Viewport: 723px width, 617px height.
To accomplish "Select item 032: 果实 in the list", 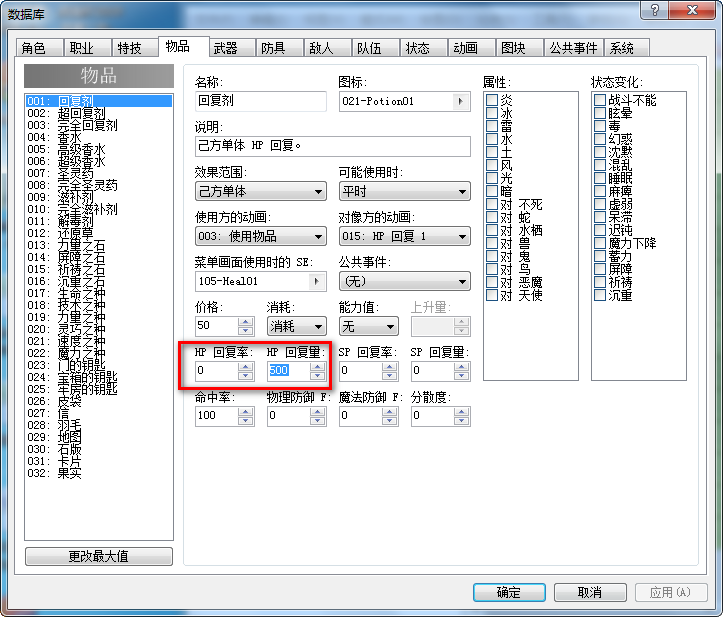I will point(99,473).
